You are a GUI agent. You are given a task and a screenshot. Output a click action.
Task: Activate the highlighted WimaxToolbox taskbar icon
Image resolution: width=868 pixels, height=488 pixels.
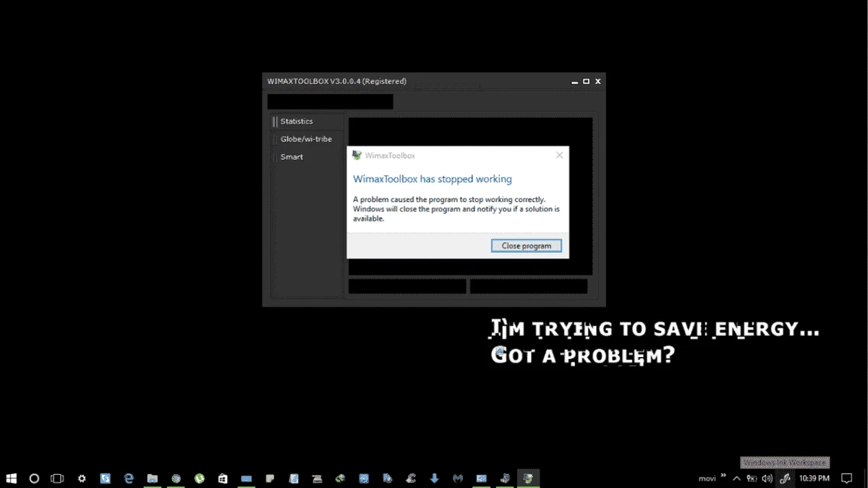click(x=529, y=479)
